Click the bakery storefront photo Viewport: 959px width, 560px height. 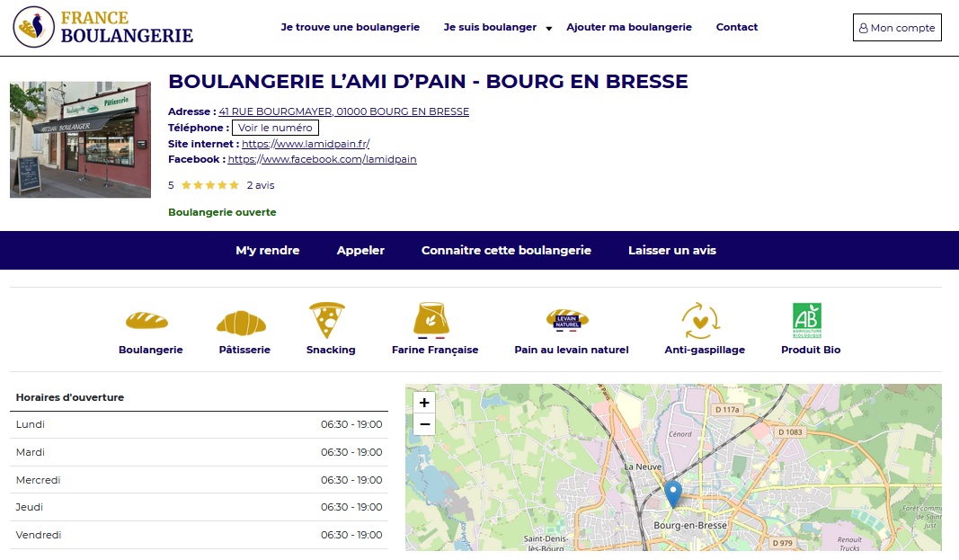click(80, 139)
